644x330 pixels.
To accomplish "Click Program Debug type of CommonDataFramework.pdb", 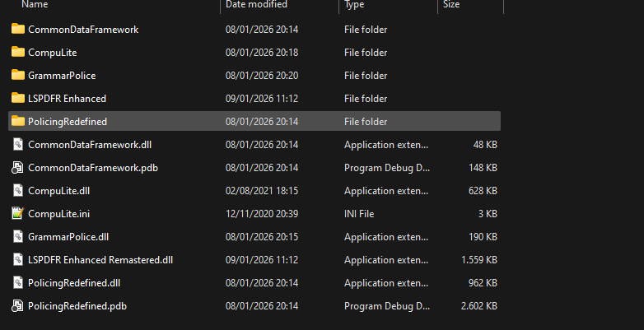I will pos(387,167).
